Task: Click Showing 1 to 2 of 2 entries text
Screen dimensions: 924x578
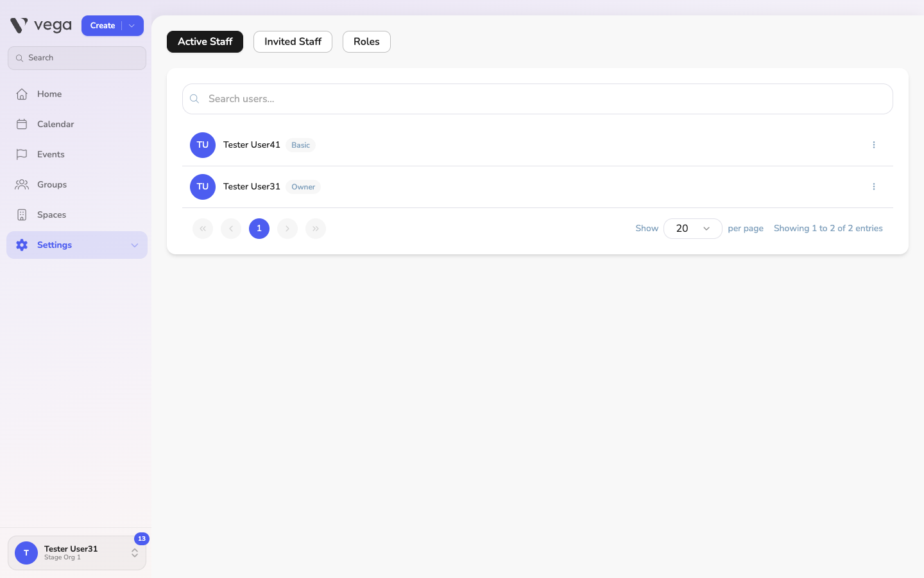Action: [828, 229]
